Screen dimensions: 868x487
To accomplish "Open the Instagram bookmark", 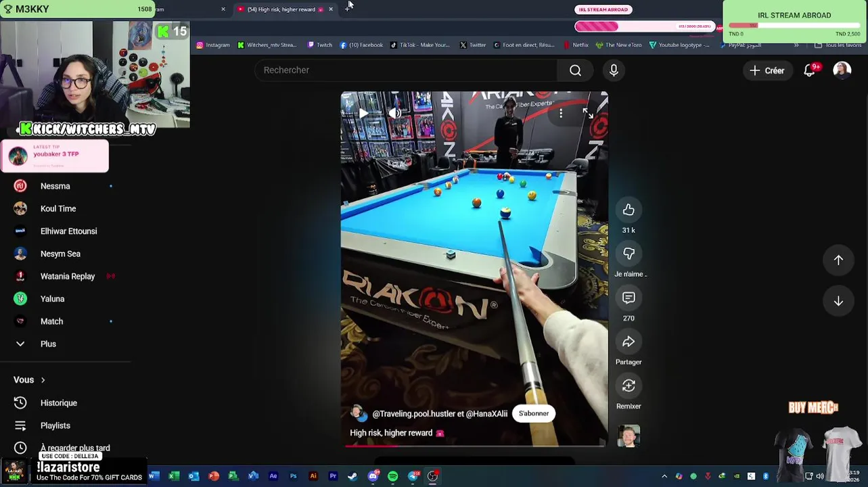I will [213, 45].
